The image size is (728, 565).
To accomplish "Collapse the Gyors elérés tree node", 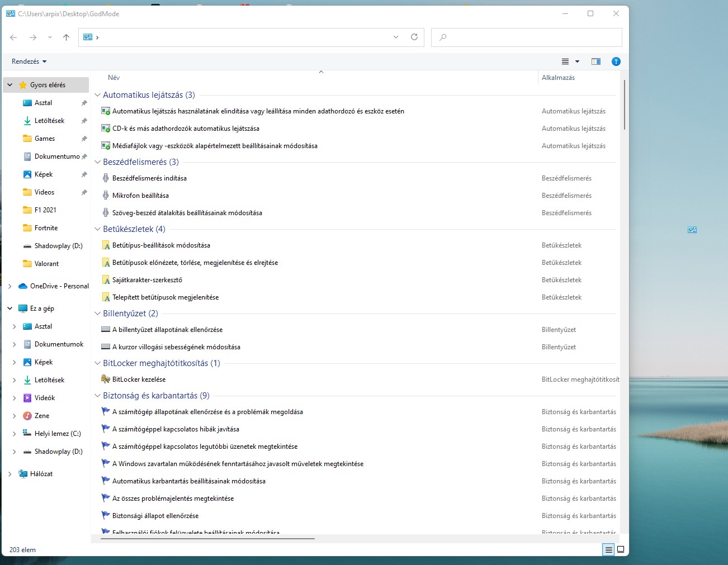I will (x=10, y=85).
